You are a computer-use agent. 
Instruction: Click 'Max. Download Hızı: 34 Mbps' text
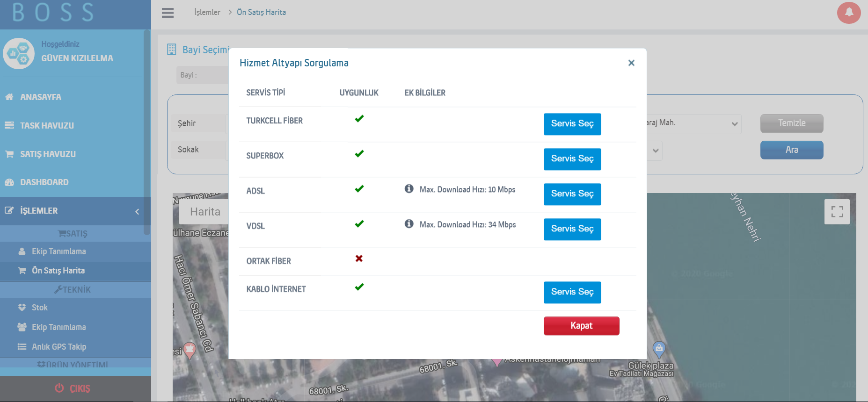[x=468, y=224]
